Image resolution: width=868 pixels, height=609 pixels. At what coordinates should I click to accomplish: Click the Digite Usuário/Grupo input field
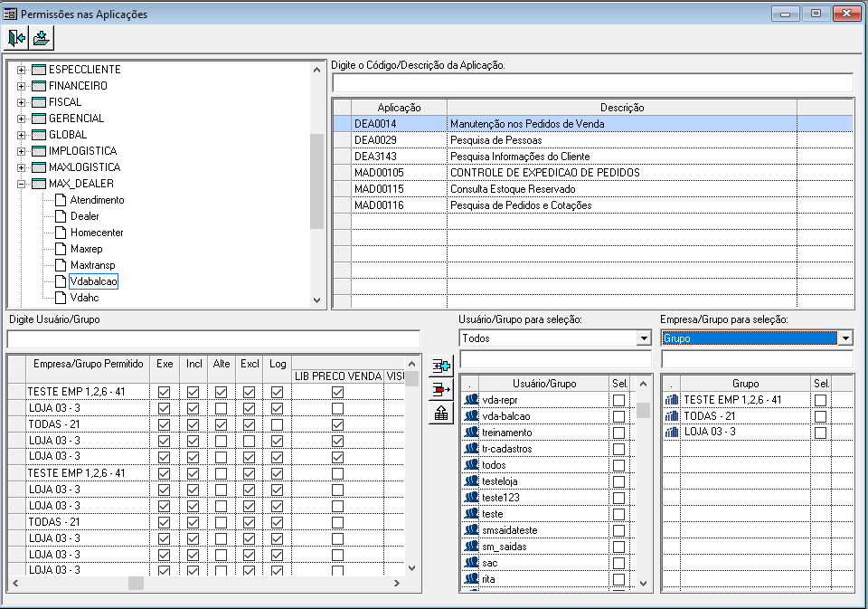click(x=213, y=339)
